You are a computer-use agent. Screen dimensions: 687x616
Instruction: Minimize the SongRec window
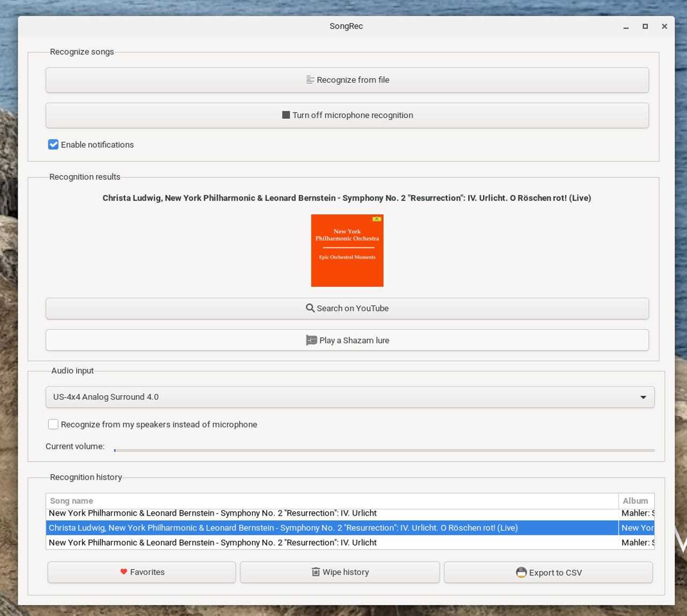626,26
